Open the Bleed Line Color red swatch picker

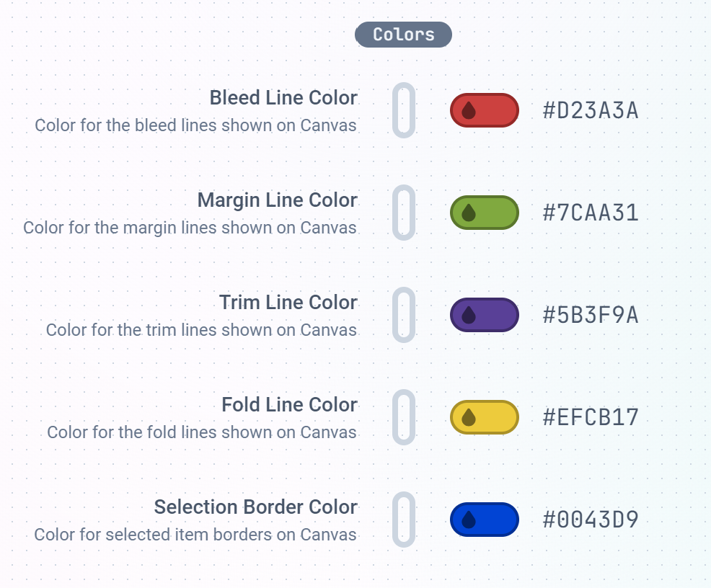[485, 110]
